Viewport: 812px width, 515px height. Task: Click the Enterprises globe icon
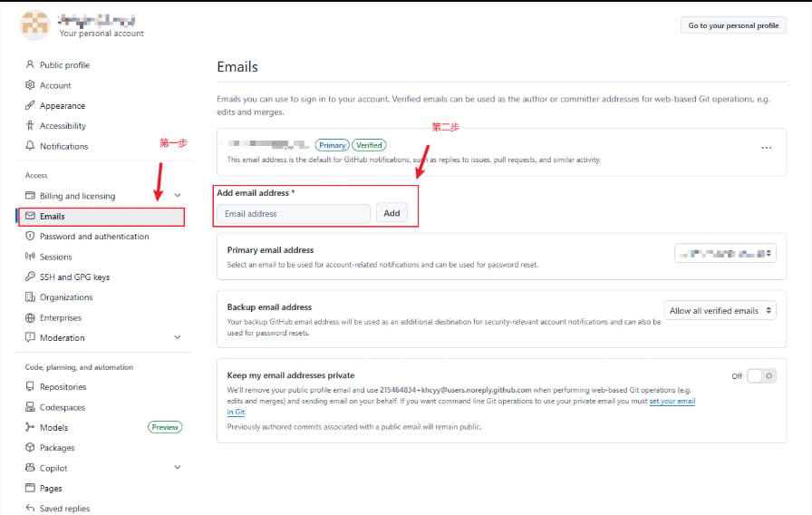(30, 317)
